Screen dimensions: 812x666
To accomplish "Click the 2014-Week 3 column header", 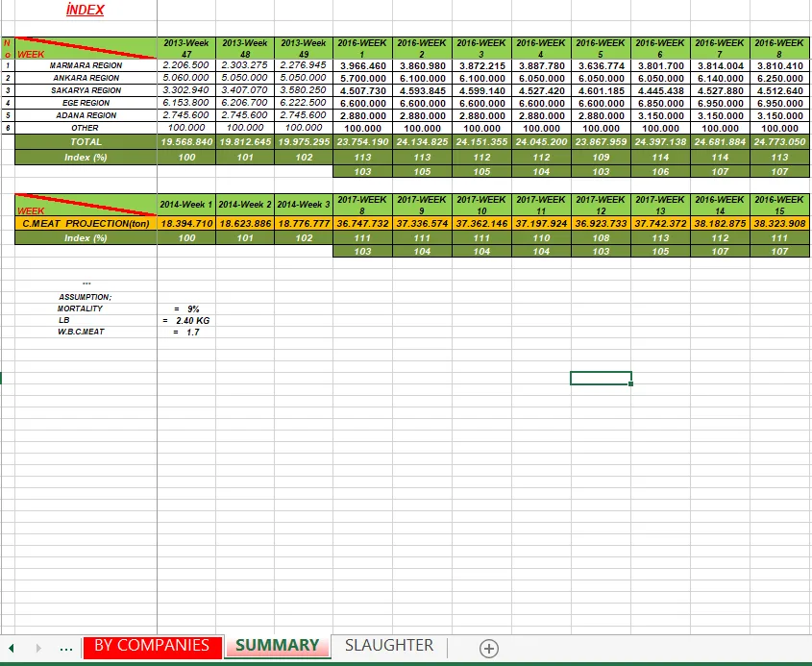I will 304,205.
